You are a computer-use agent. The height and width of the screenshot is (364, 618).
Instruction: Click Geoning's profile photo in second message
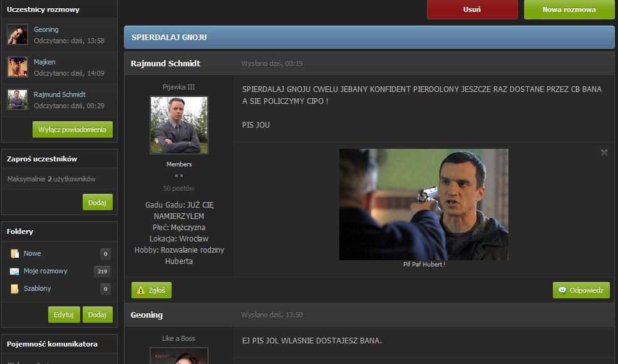tap(179, 356)
